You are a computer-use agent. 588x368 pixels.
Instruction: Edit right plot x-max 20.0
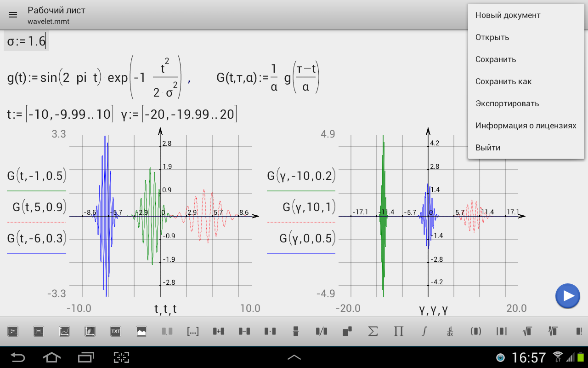(x=516, y=308)
